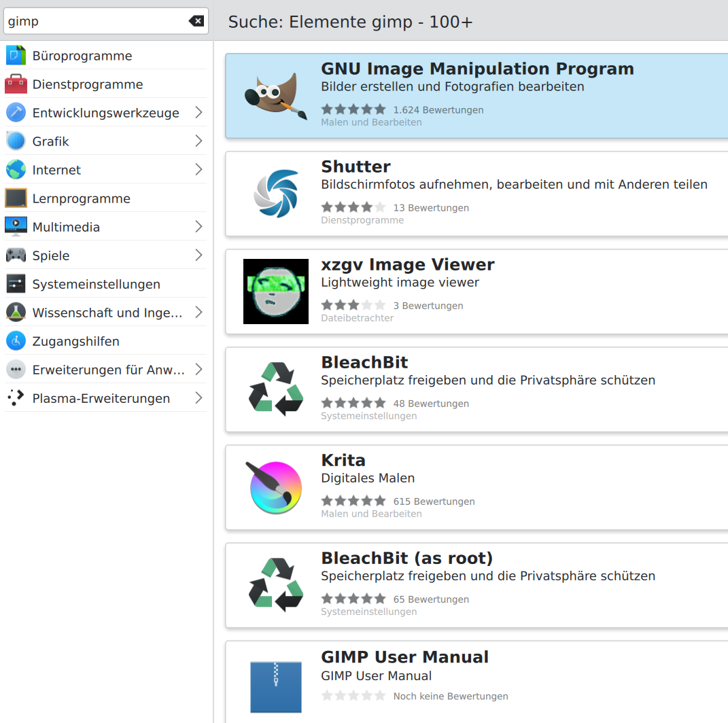The image size is (728, 723).
Task: Click "65 Bewertungen" text
Action: [x=431, y=599]
